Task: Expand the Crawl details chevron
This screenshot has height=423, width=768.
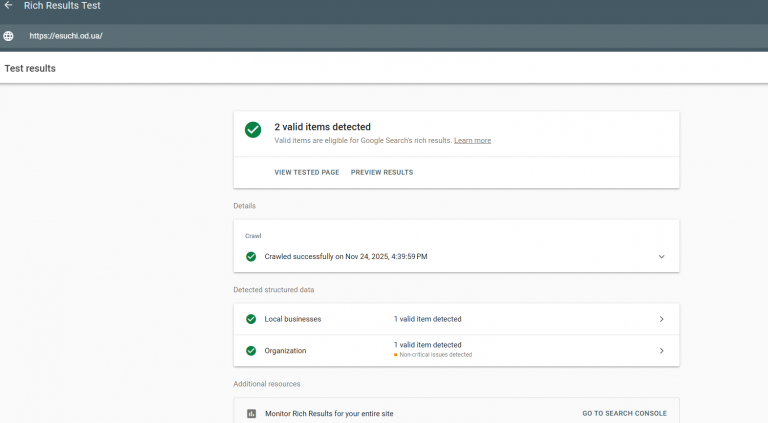Action: click(x=661, y=257)
